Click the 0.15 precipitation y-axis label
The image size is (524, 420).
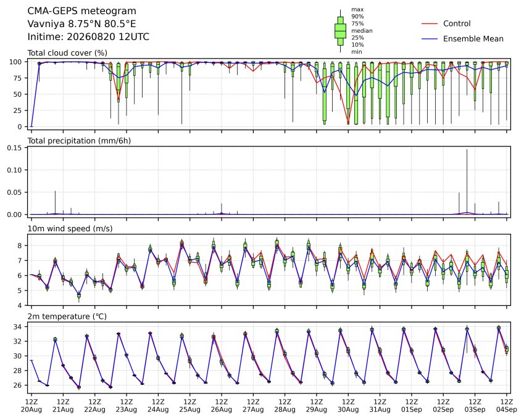[x=15, y=148]
